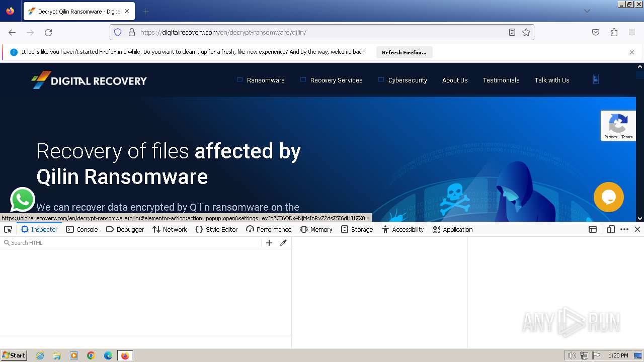The height and width of the screenshot is (362, 644).
Task: Click the Search HTML field
Action: pos(131,243)
